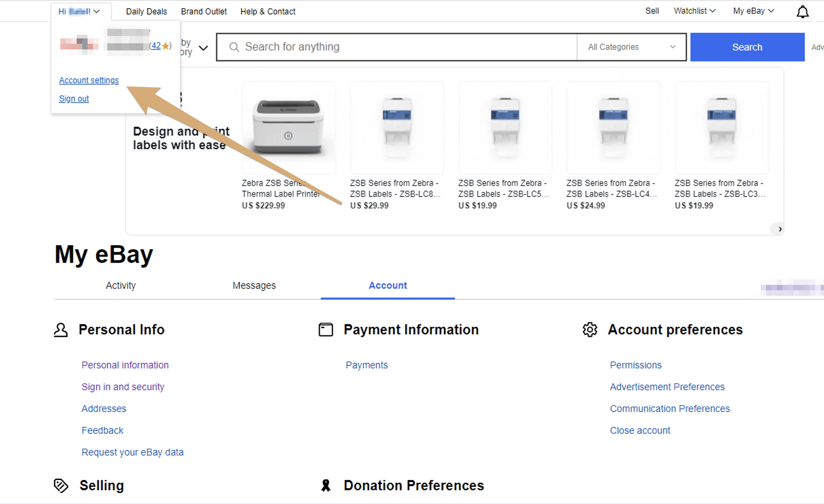Focus the Search for anything field
This screenshot has height=504, width=824.
397,47
